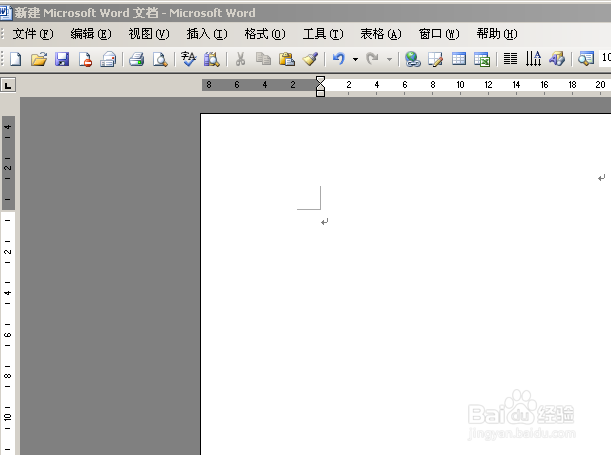Expand the Undo history dropdown arrow
The image size is (611, 455).
click(x=355, y=60)
